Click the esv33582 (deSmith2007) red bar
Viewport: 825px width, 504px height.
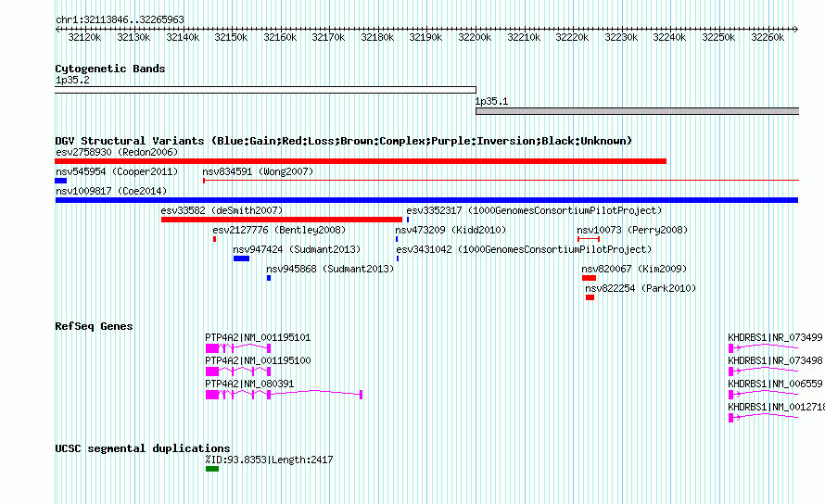tap(282, 220)
